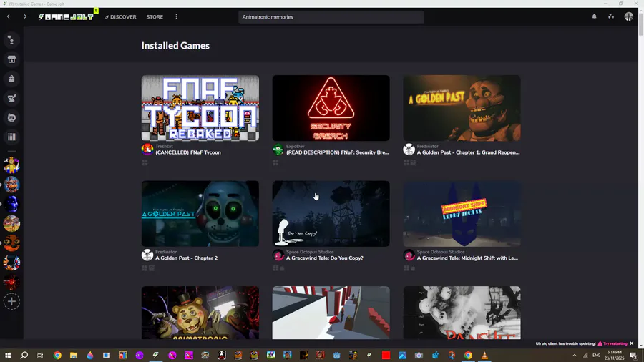644x362 pixels.
Task: Open the three-dot more menu
Action: click(177, 17)
